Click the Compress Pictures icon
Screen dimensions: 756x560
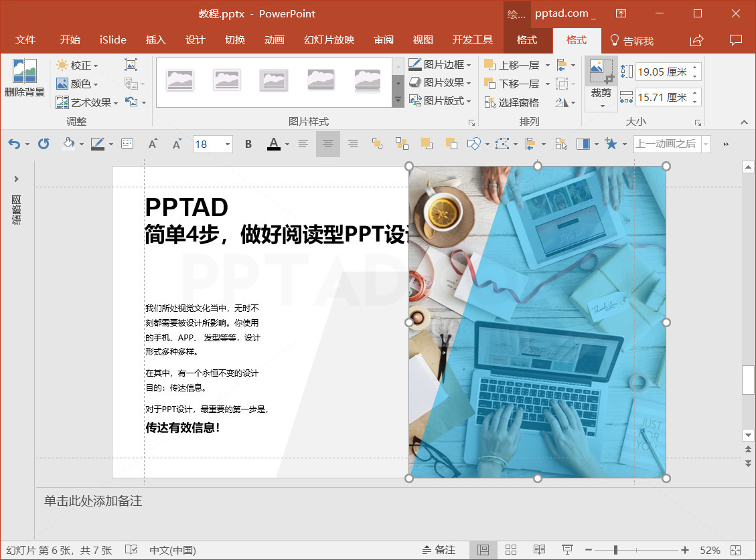131,65
